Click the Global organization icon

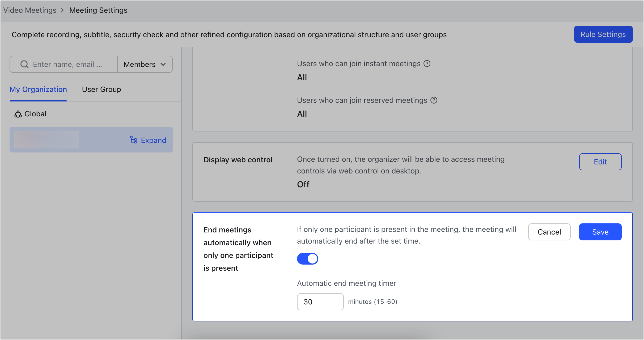click(18, 114)
